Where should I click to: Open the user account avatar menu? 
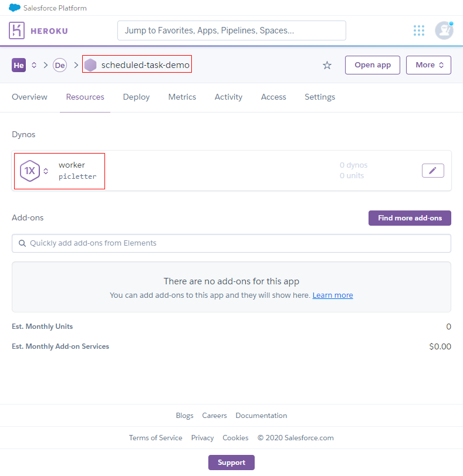click(444, 30)
